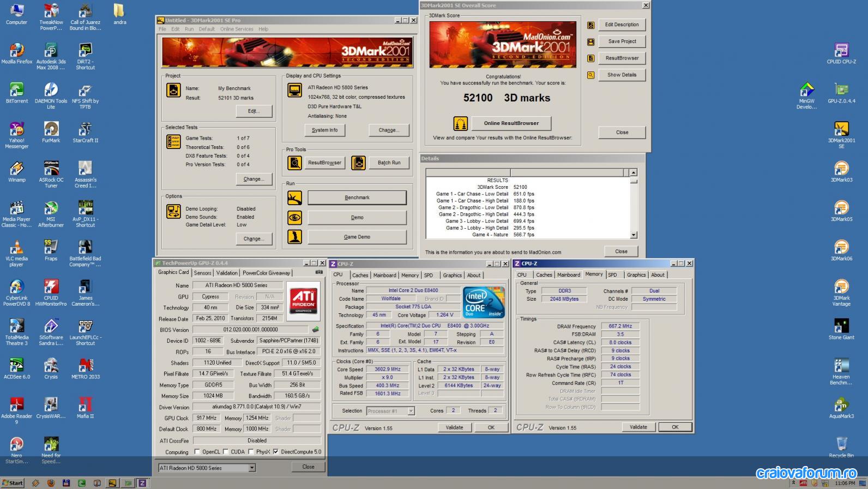
Task: Open the Mainboard tab in left CPU-Z
Action: point(385,275)
